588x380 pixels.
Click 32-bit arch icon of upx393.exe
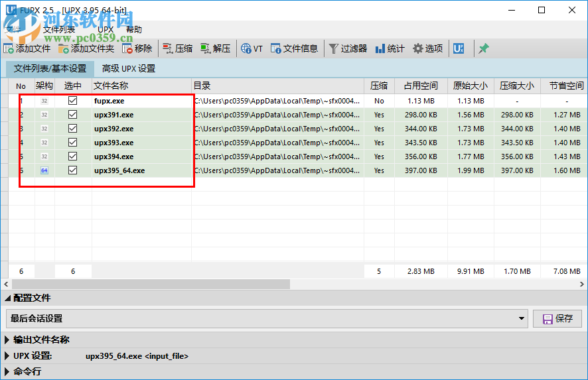(44, 143)
